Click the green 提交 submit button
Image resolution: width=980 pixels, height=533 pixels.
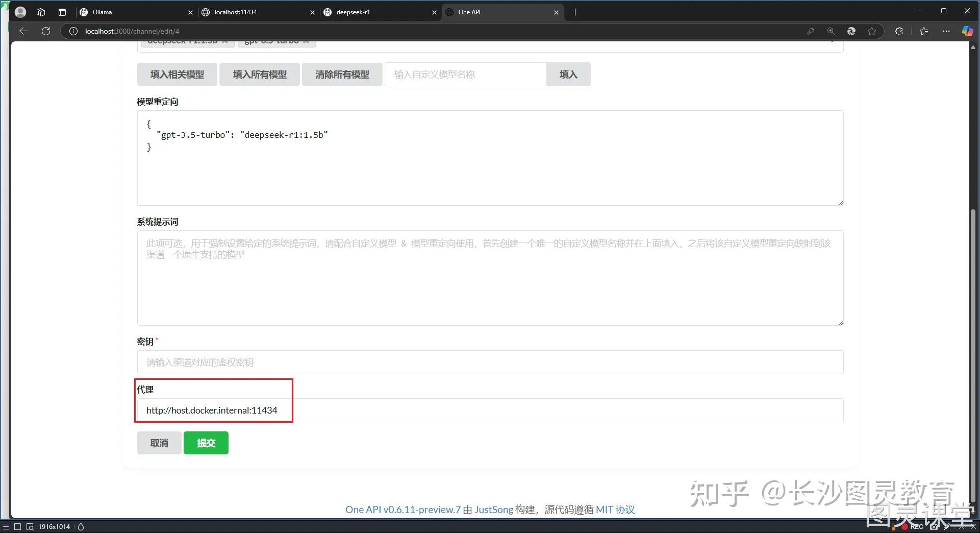click(x=206, y=443)
